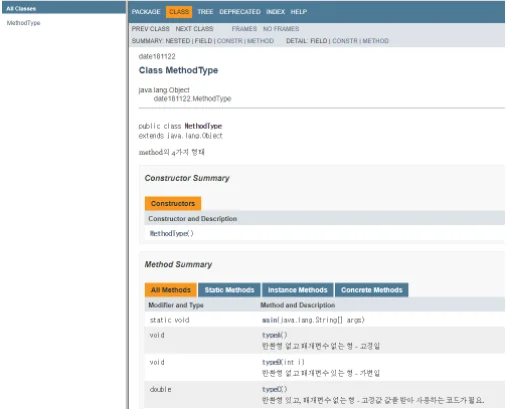
Task: Click the NO FRAMES link
Action: pyautogui.click(x=281, y=29)
